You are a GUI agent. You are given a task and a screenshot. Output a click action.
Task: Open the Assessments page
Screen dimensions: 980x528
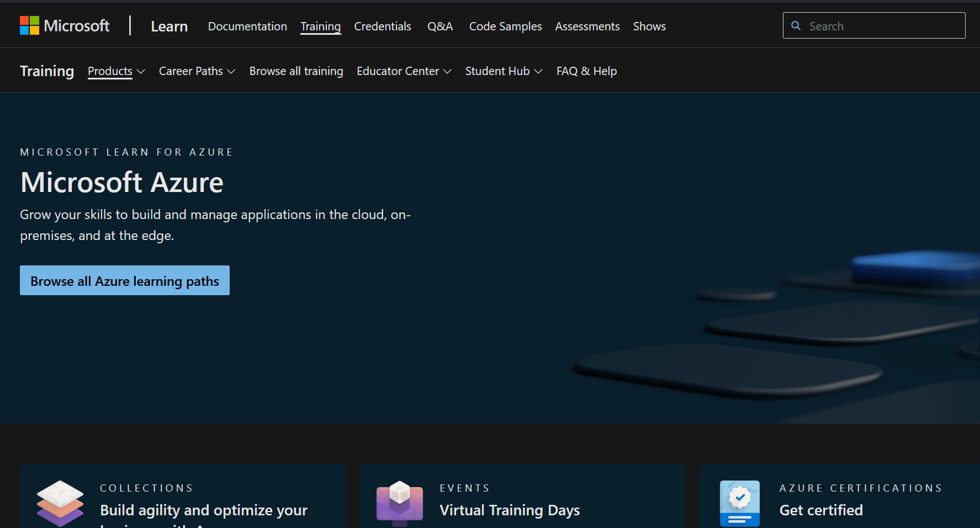point(587,26)
